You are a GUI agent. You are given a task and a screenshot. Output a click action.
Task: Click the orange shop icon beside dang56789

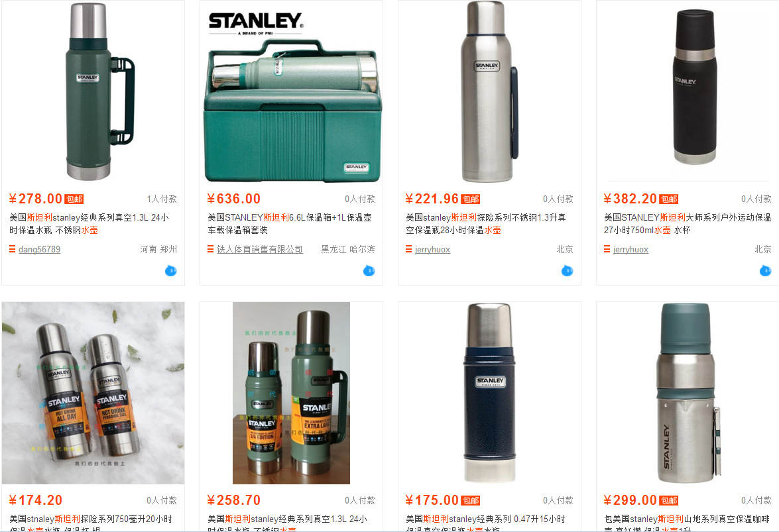click(13, 249)
